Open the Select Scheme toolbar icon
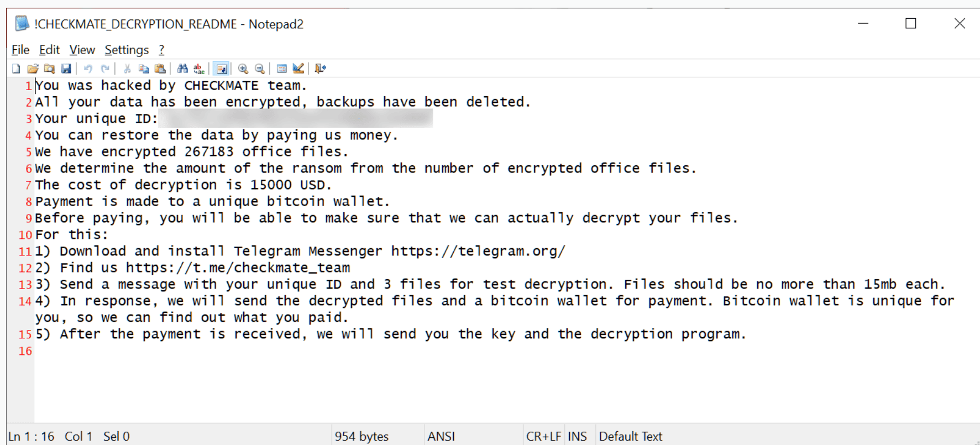Image resolution: width=980 pixels, height=445 pixels. pos(281,69)
